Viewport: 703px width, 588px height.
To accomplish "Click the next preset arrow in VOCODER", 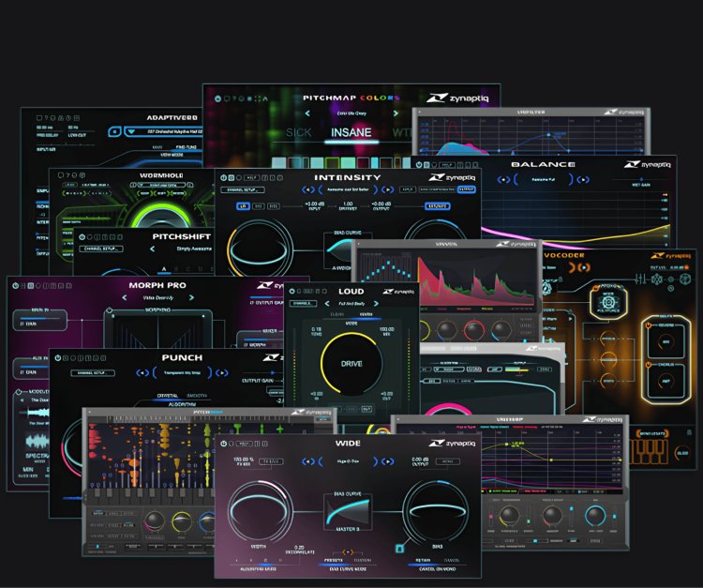I will 584,268.
